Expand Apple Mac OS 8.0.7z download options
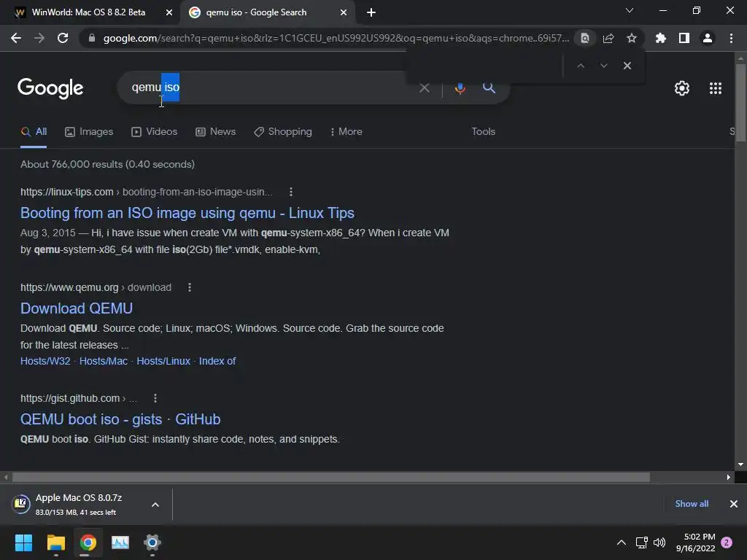The width and height of the screenshot is (747, 560). pos(155,505)
